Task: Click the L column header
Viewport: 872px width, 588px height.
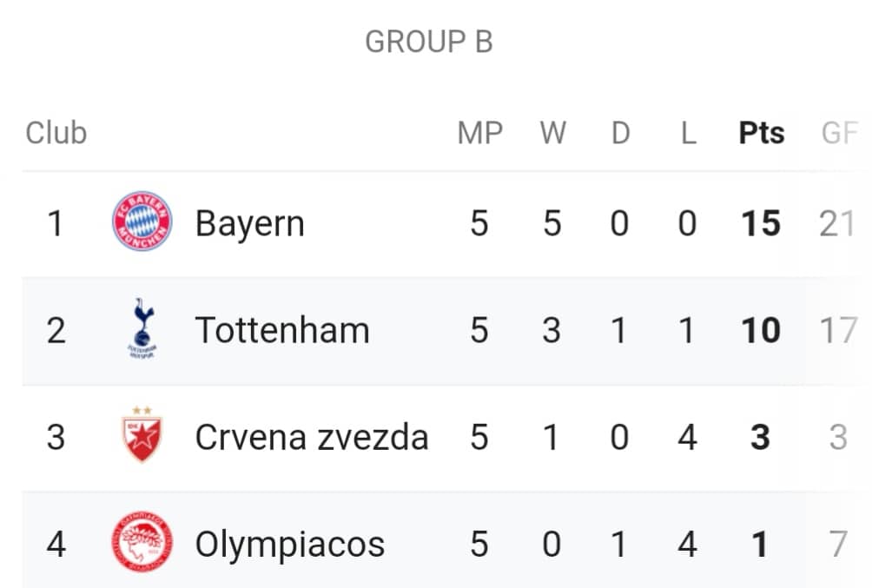Action: (689, 134)
